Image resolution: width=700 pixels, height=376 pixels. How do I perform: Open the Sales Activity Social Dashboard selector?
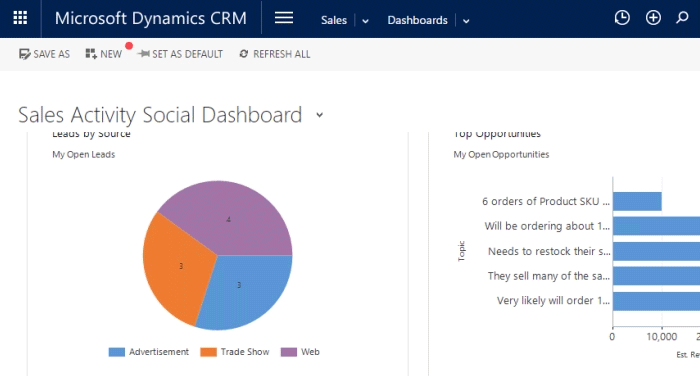320,115
